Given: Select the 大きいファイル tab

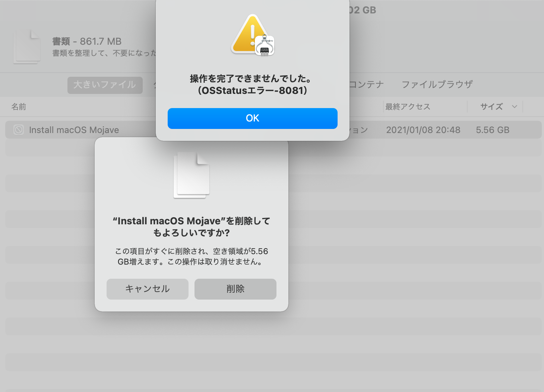Looking at the screenshot, I should pos(105,85).
